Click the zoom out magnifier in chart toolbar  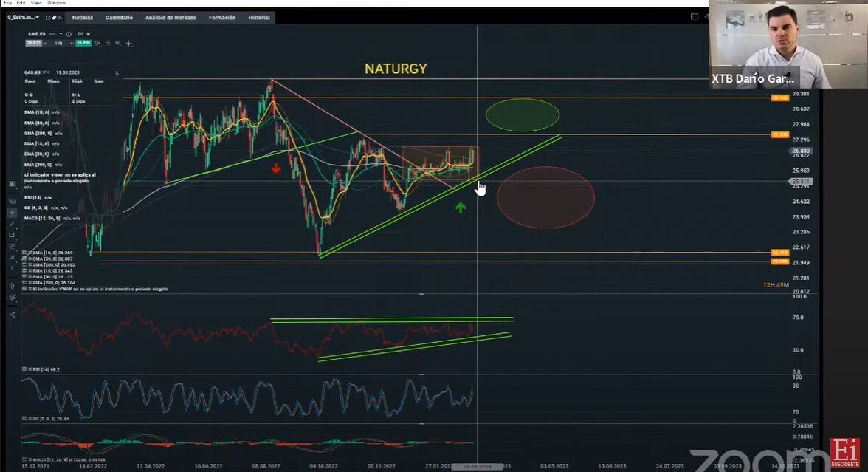(108, 43)
